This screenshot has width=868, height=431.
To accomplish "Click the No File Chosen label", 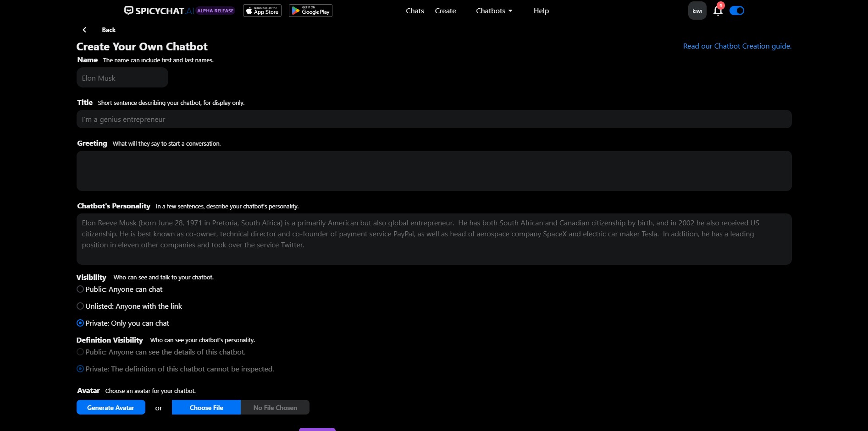I will pyautogui.click(x=275, y=408).
